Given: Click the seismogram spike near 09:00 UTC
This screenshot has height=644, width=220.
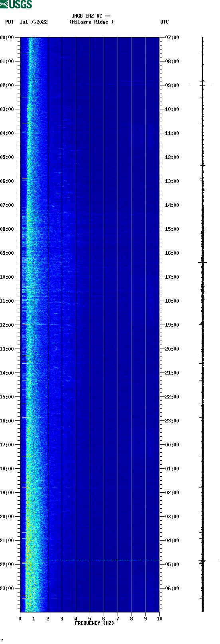Looking at the screenshot, I should (x=202, y=84).
